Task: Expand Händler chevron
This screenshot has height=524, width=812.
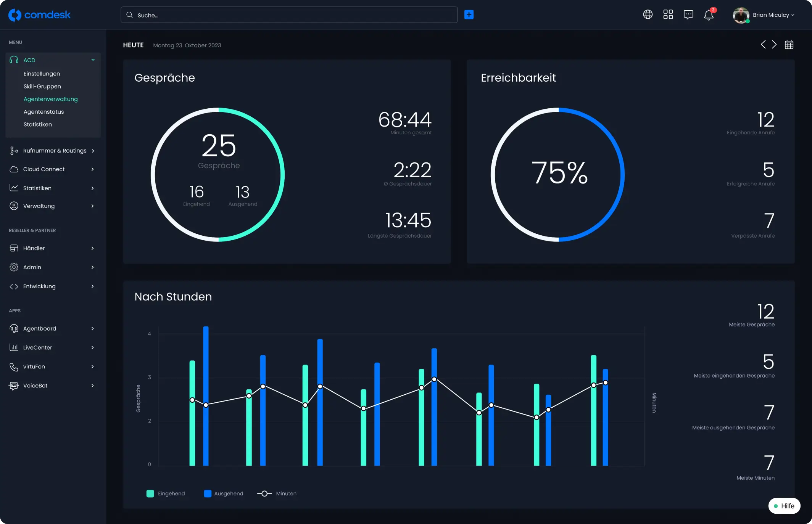Action: (93, 248)
